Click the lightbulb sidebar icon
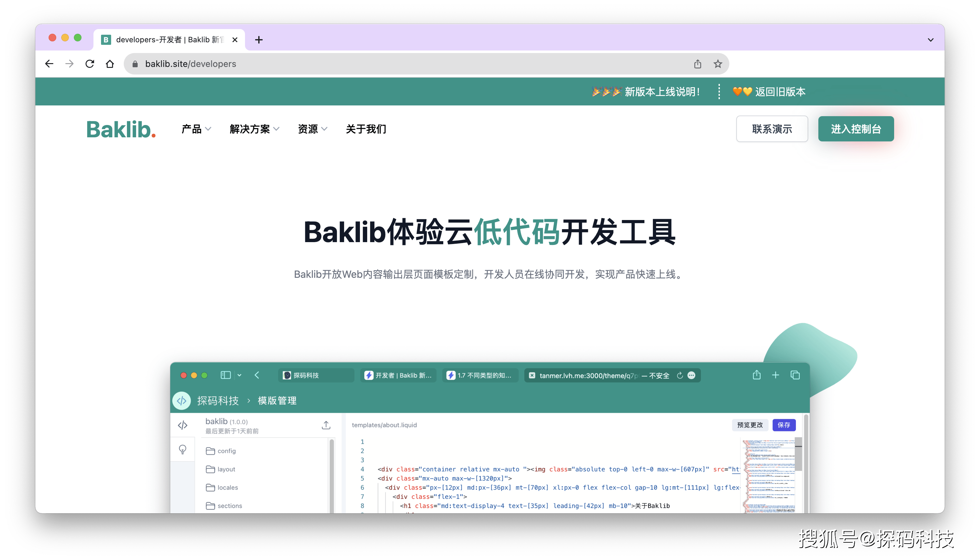The height and width of the screenshot is (560, 980). [x=183, y=449]
